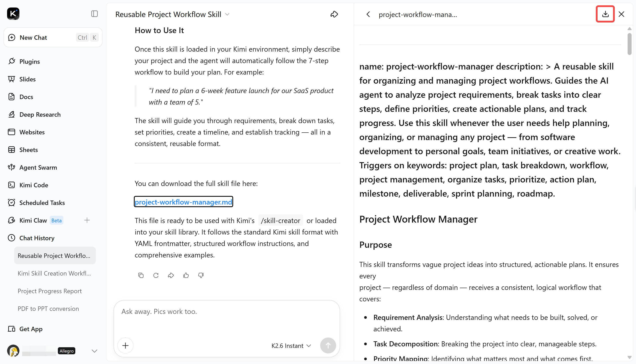
Task: Open Kimi Code
Action: pyautogui.click(x=34, y=185)
